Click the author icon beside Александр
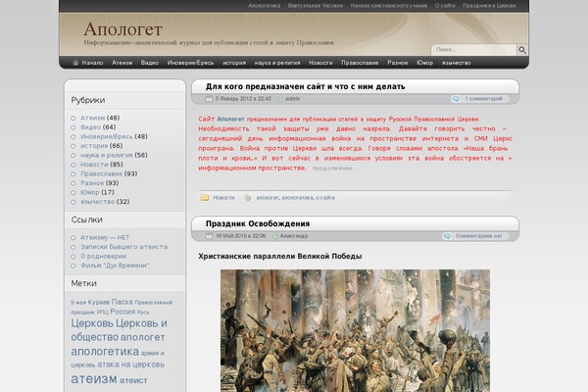 tap(275, 236)
